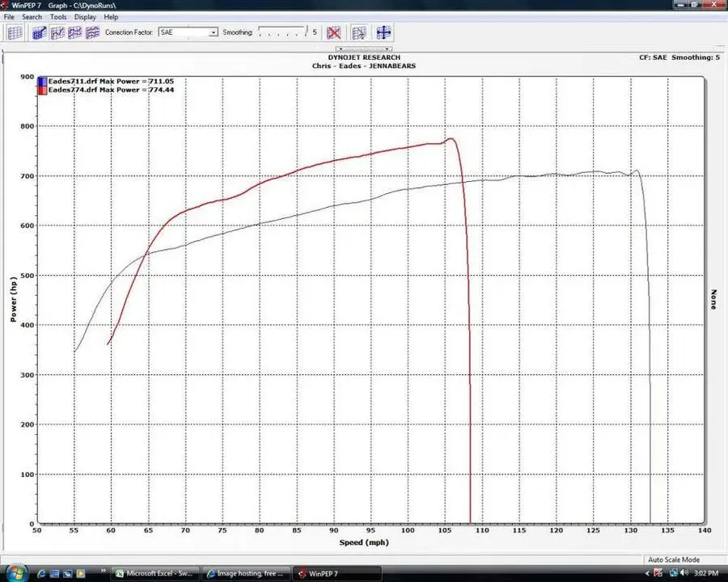Click the red Eades774.drf legend swatch

(42, 90)
